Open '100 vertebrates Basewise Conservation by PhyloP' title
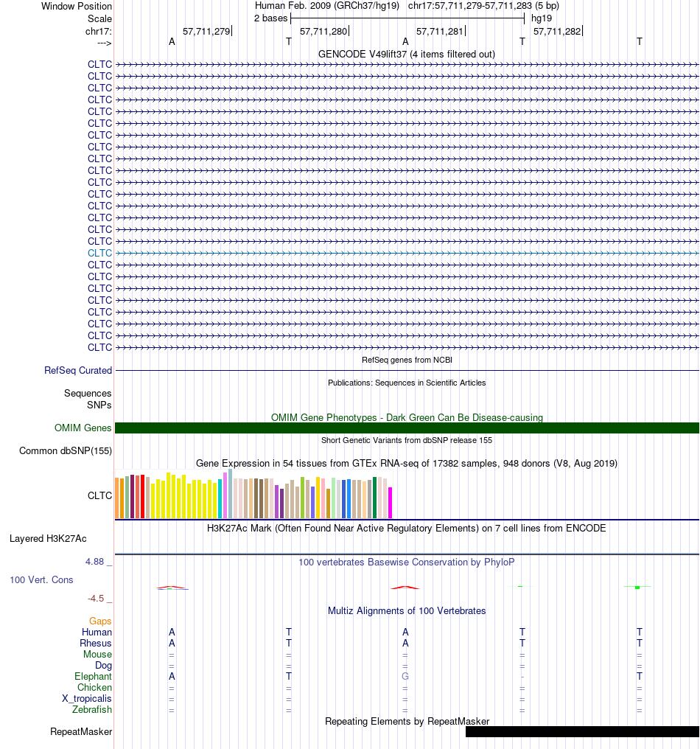This screenshot has height=749, width=700. 406,562
